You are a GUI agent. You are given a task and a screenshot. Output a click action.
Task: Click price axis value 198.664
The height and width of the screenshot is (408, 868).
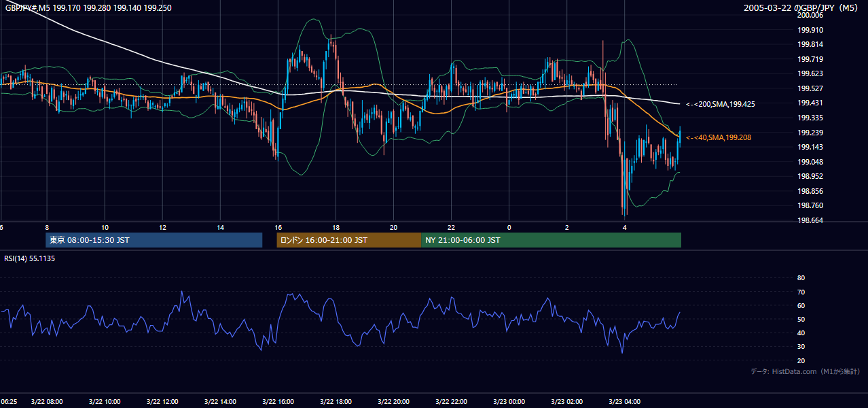pyautogui.click(x=810, y=220)
